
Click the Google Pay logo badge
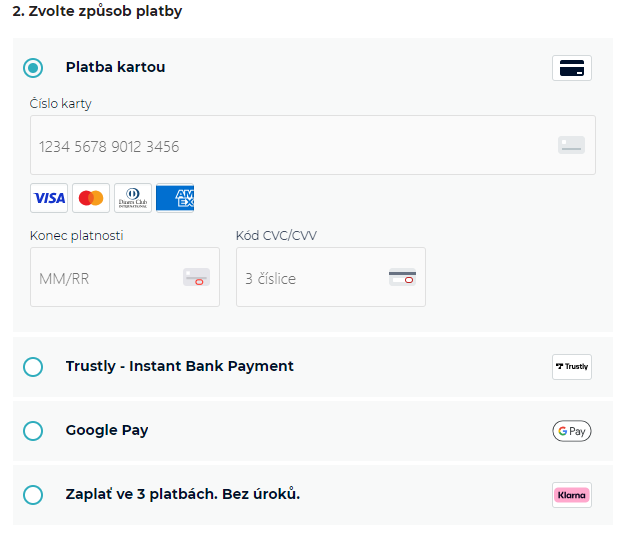coord(571,431)
